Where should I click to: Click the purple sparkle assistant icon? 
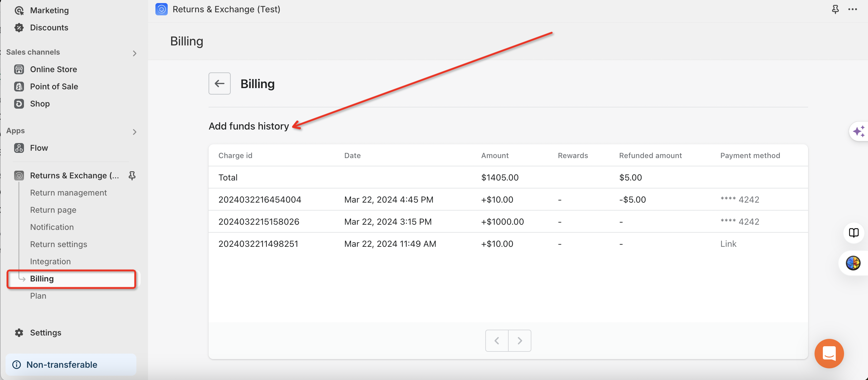pyautogui.click(x=858, y=131)
